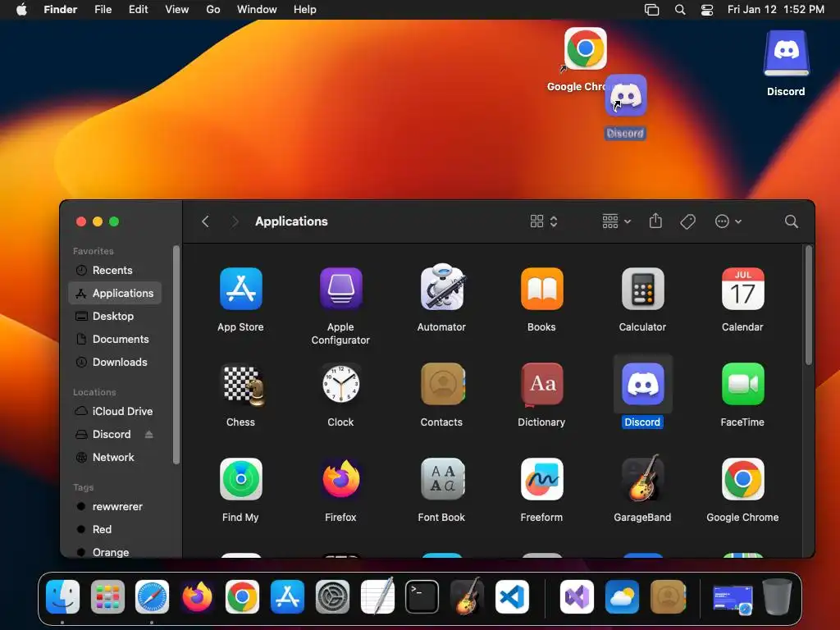Select Apple Configurator app icon
The image size is (840, 630).
(340, 289)
